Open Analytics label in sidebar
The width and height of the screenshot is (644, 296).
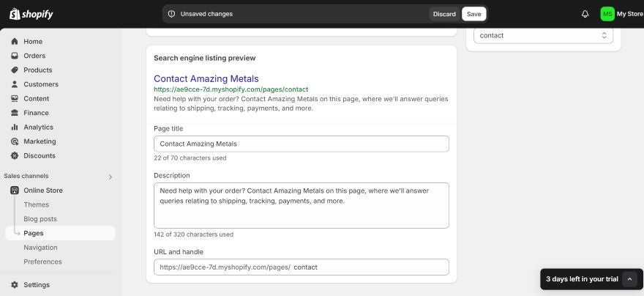39,127
